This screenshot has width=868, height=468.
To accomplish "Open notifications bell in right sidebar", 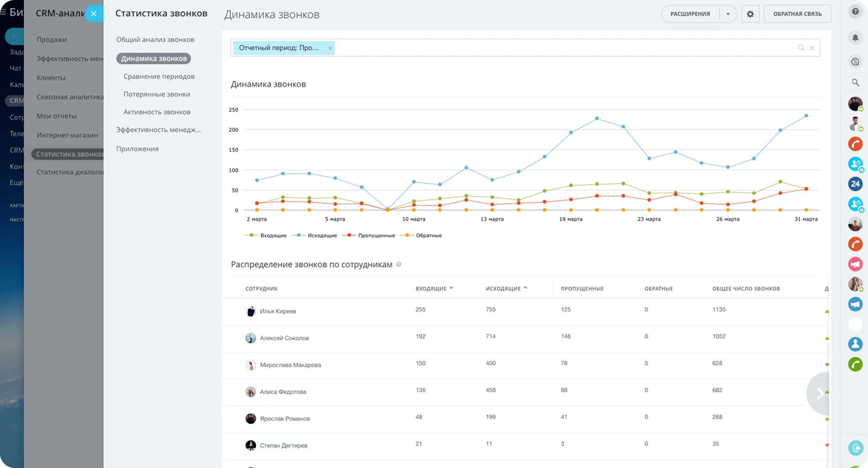I will click(x=855, y=38).
